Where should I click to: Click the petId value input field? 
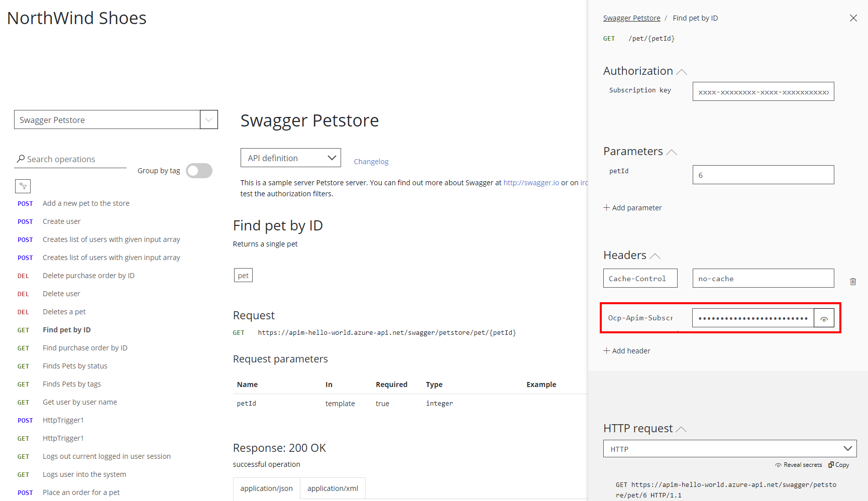tap(763, 174)
